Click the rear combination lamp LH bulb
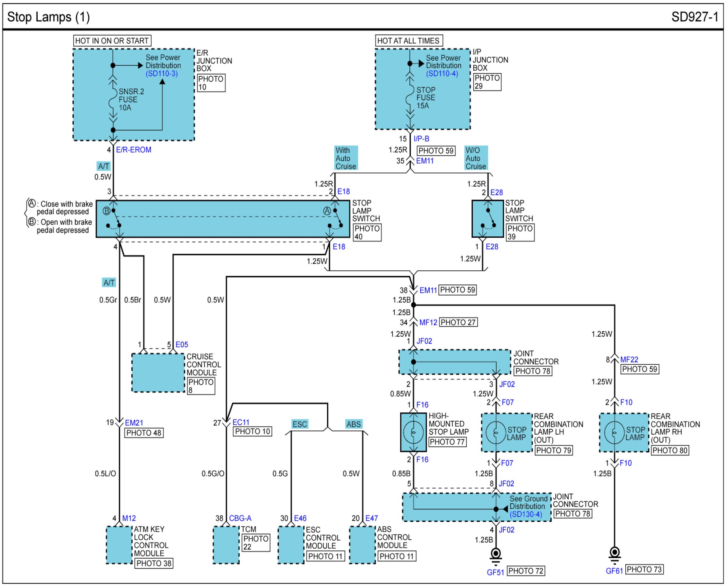The image size is (728, 586). coord(496,432)
